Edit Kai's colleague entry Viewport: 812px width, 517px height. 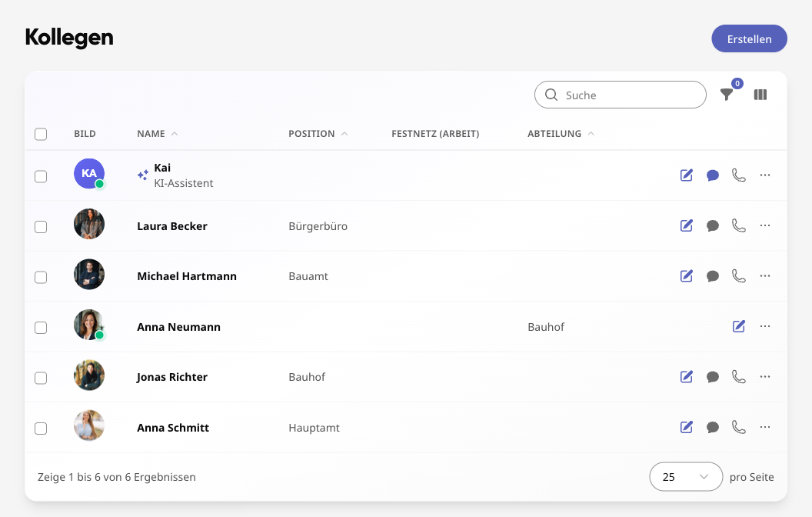(x=686, y=175)
